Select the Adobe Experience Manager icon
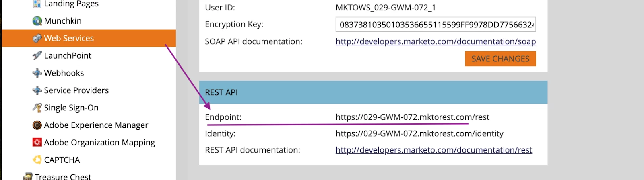The width and height of the screenshot is (644, 180). 37,125
